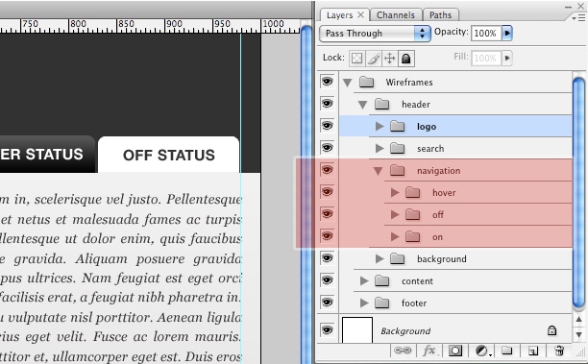Click the search group folder icon
Screen dimensions: 588x364
(x=397, y=149)
